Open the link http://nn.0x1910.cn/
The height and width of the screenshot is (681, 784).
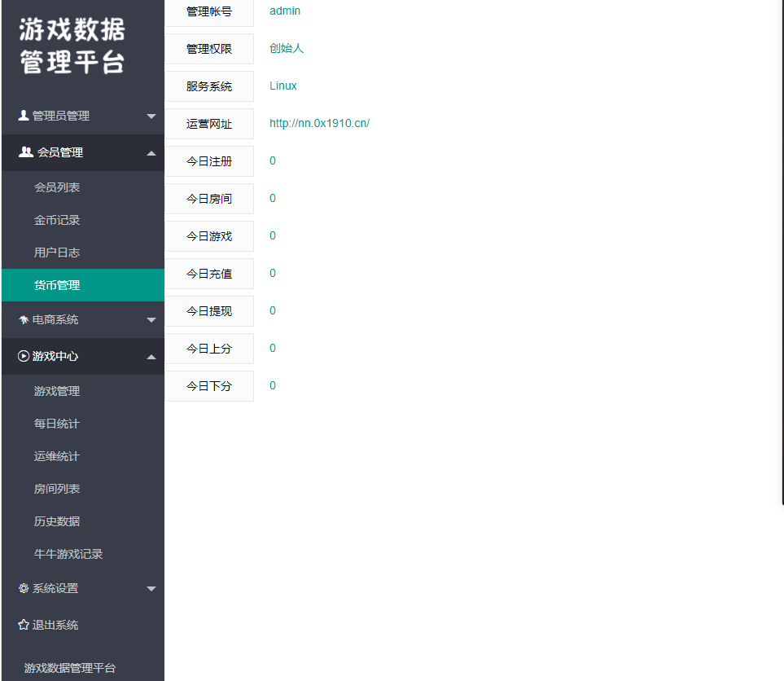(x=318, y=123)
